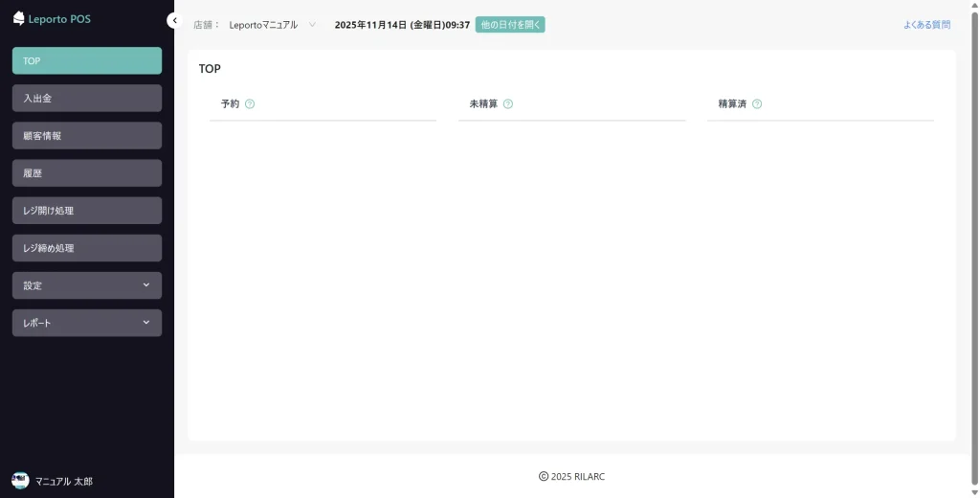Click the user avatar for マニュアル 太郎
The width and height of the screenshot is (980, 498).
point(20,481)
